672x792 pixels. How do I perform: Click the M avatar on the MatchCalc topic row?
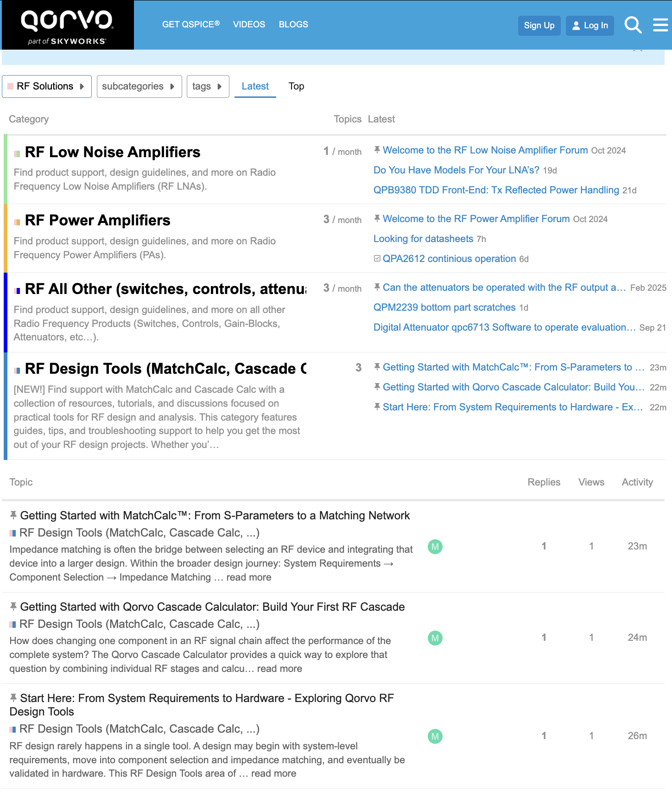point(435,547)
